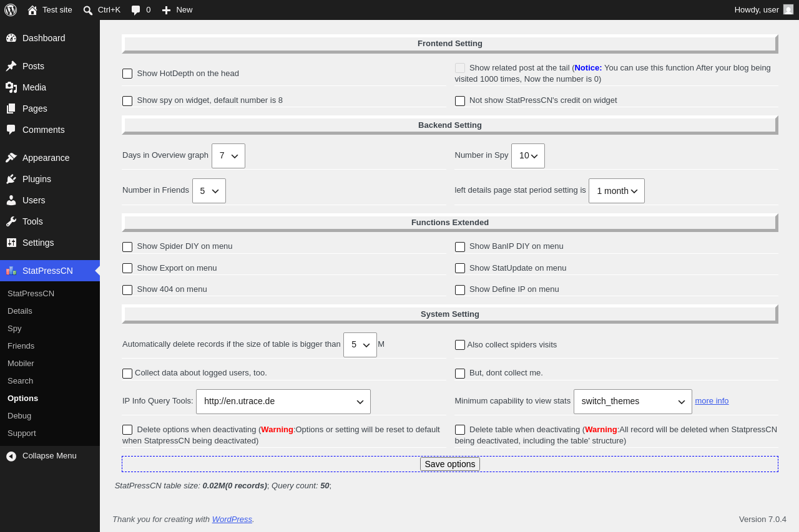Click Backend Setting section header

point(450,125)
